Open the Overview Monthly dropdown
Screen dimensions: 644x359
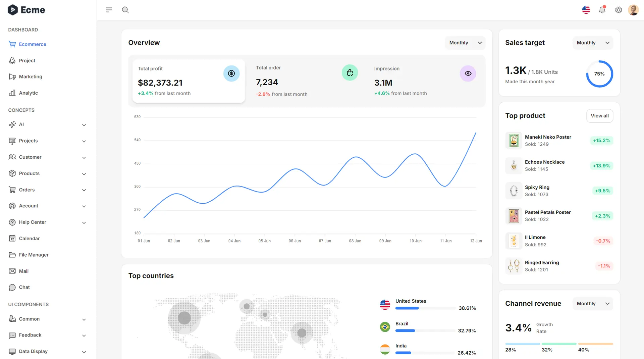point(465,43)
